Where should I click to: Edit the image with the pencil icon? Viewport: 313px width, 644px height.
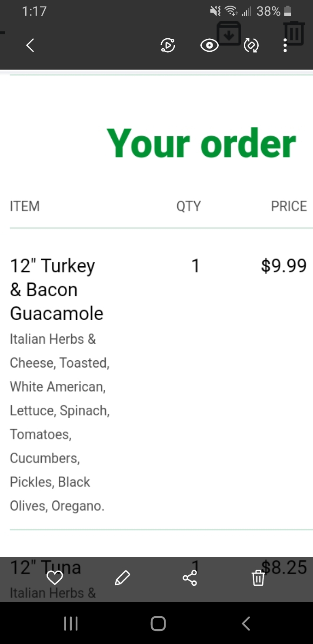tap(123, 578)
